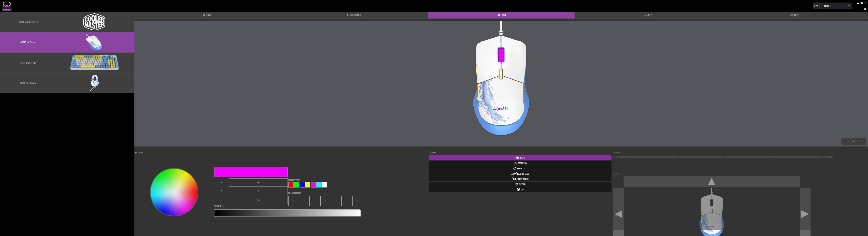This screenshot has height=236, width=868.
Task: Select the green preset color
Action: coord(297,185)
